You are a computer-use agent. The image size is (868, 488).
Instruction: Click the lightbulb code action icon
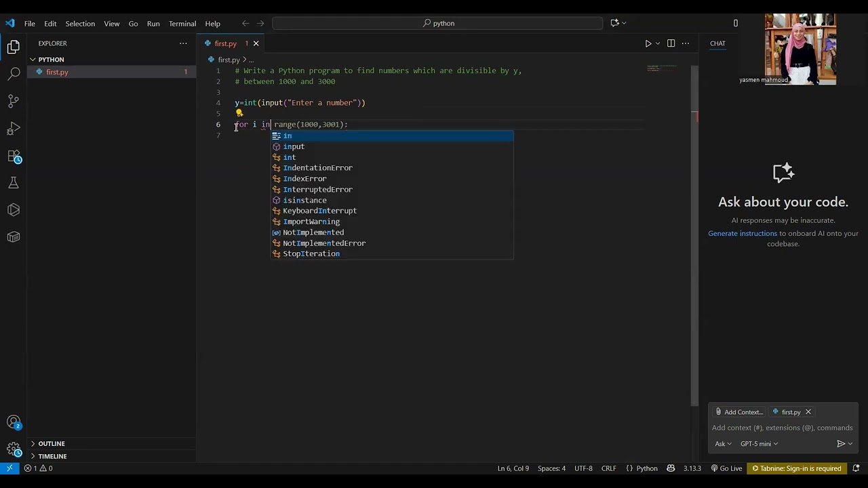coord(239,113)
